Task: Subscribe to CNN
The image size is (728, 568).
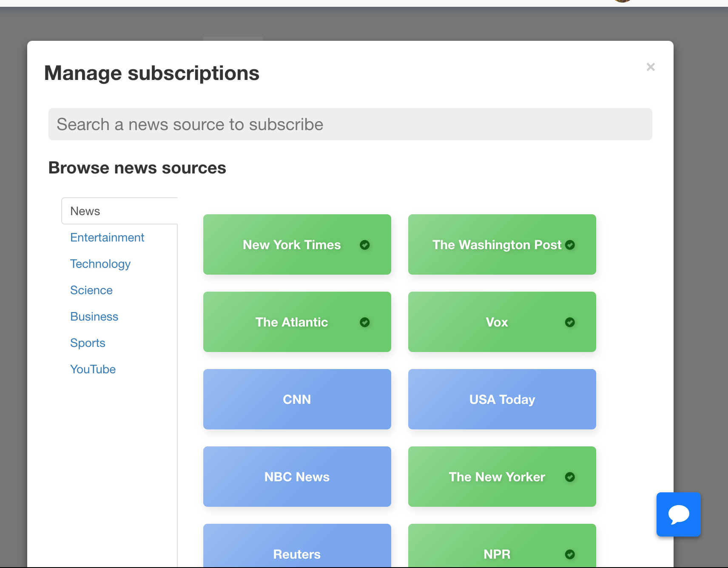Action: (x=297, y=399)
